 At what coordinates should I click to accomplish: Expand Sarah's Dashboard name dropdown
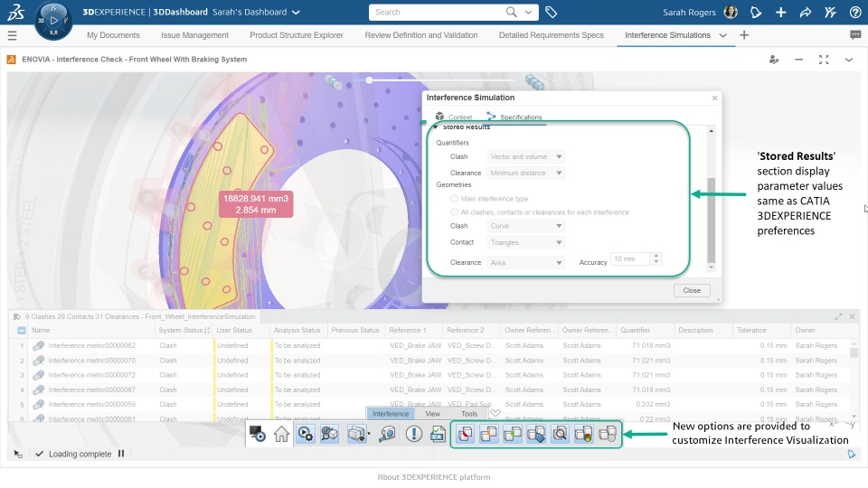coord(297,12)
